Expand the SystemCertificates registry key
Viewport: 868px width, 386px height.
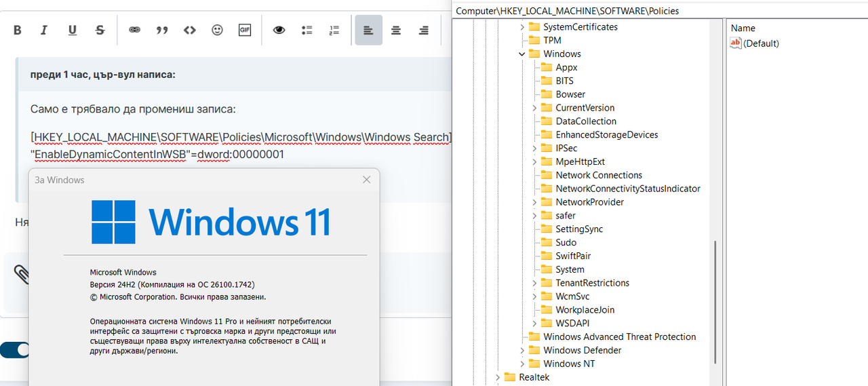click(x=522, y=27)
